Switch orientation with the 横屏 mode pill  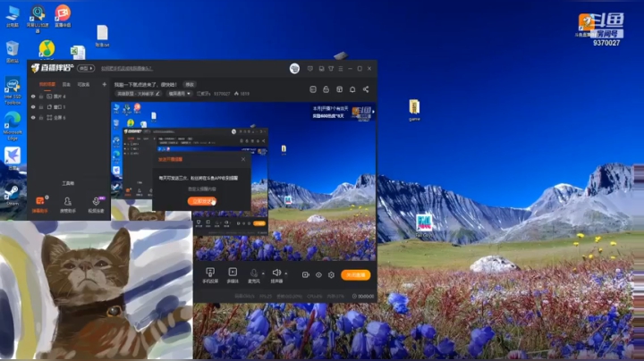86,68
